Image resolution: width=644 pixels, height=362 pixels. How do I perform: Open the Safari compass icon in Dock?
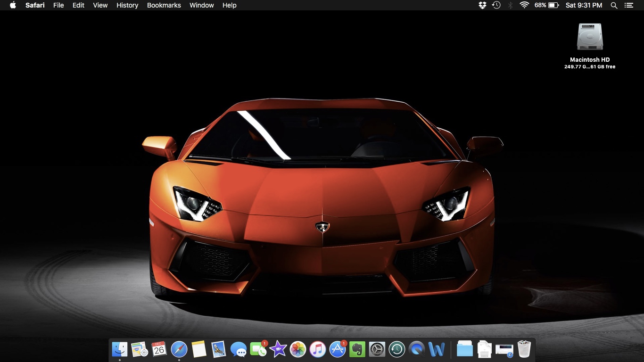click(179, 349)
